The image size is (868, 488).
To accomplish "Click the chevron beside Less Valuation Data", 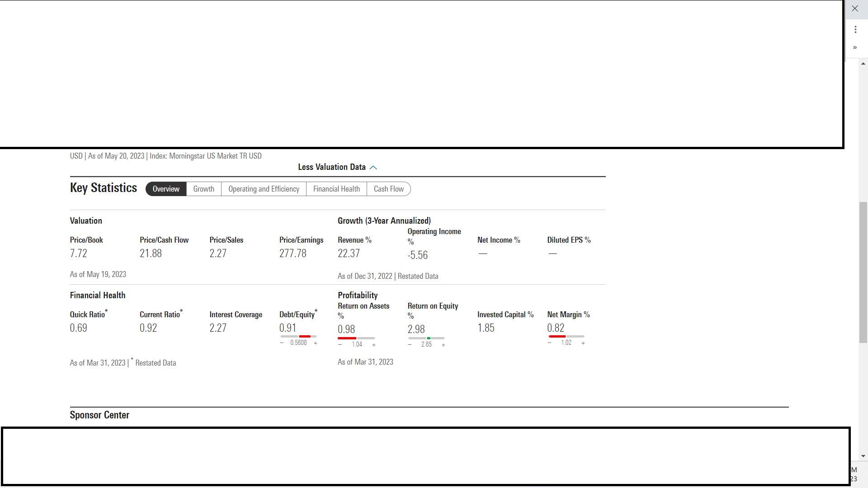I will pos(373,168).
